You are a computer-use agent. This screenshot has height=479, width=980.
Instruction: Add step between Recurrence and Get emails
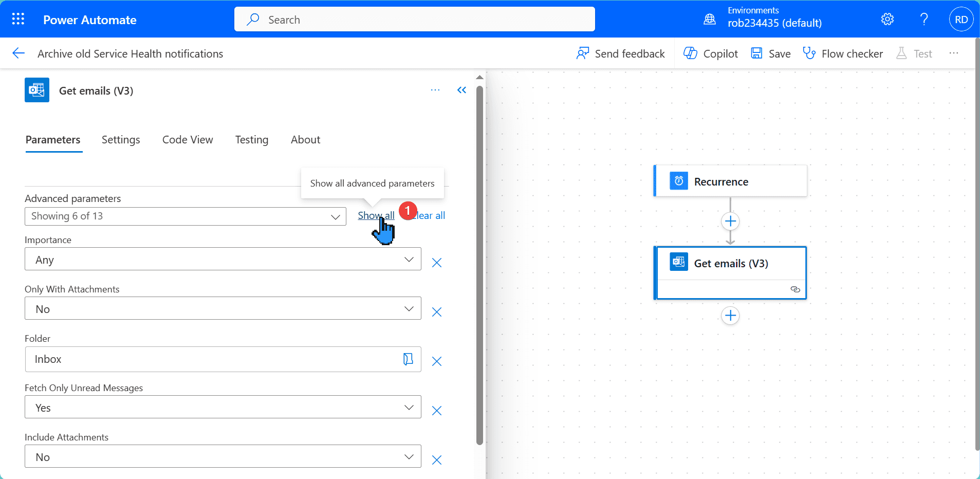coord(730,222)
